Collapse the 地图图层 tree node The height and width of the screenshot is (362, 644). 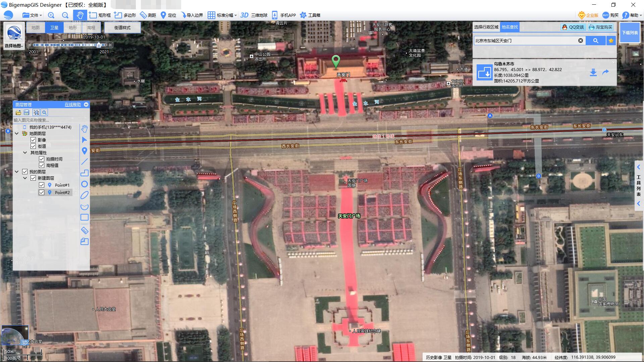[17, 133]
